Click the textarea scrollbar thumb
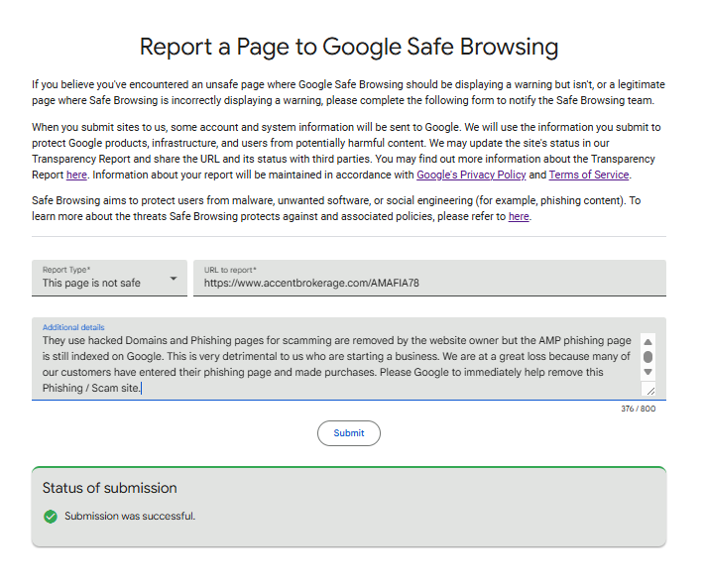This screenshot has width=705, height=588. (647, 357)
